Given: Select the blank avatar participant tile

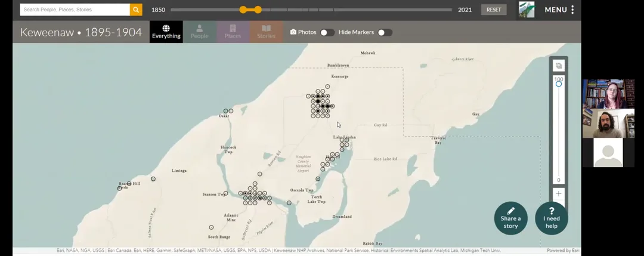Looking at the screenshot, I should [x=608, y=152].
